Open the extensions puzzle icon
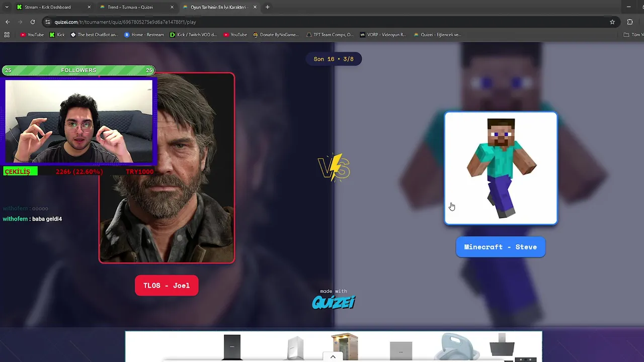This screenshot has height=362, width=644. coord(630,22)
